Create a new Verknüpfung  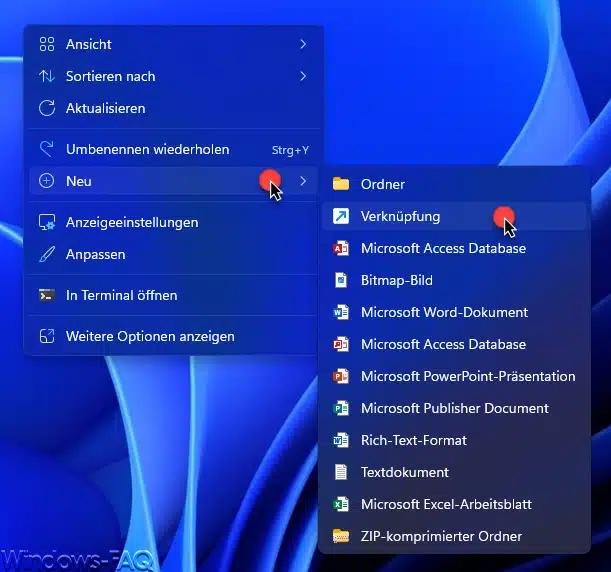coord(454,216)
